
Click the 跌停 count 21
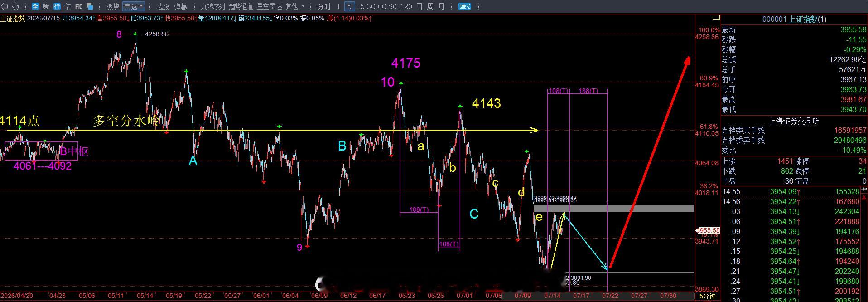tap(862, 171)
